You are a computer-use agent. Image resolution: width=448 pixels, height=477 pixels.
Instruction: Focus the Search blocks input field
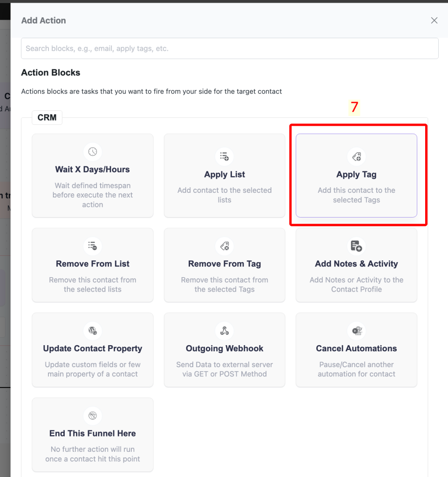pyautogui.click(x=230, y=48)
